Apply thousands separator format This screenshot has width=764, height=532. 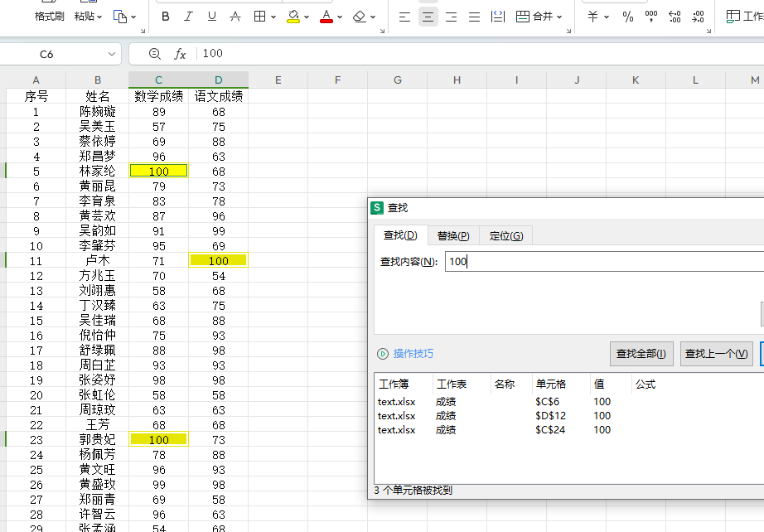point(651,17)
